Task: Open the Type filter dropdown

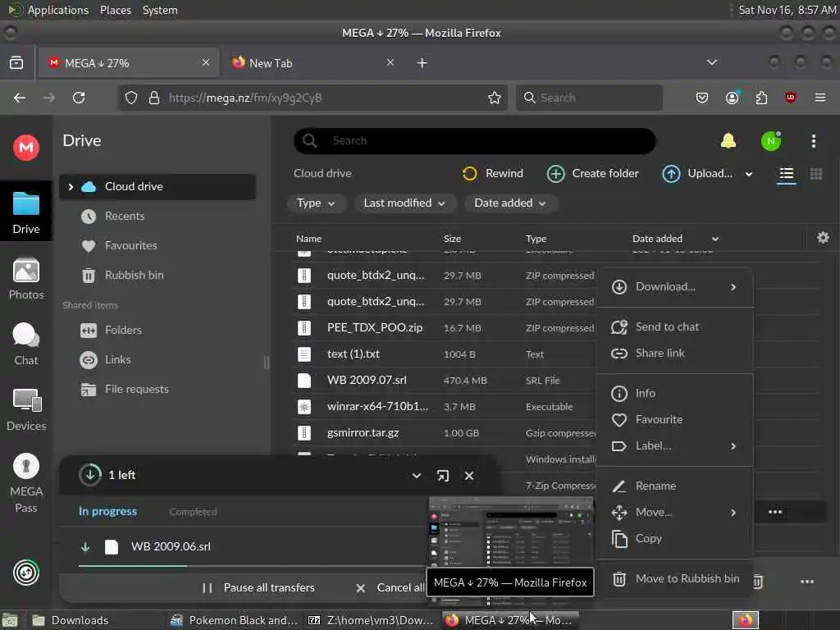Action: [316, 203]
